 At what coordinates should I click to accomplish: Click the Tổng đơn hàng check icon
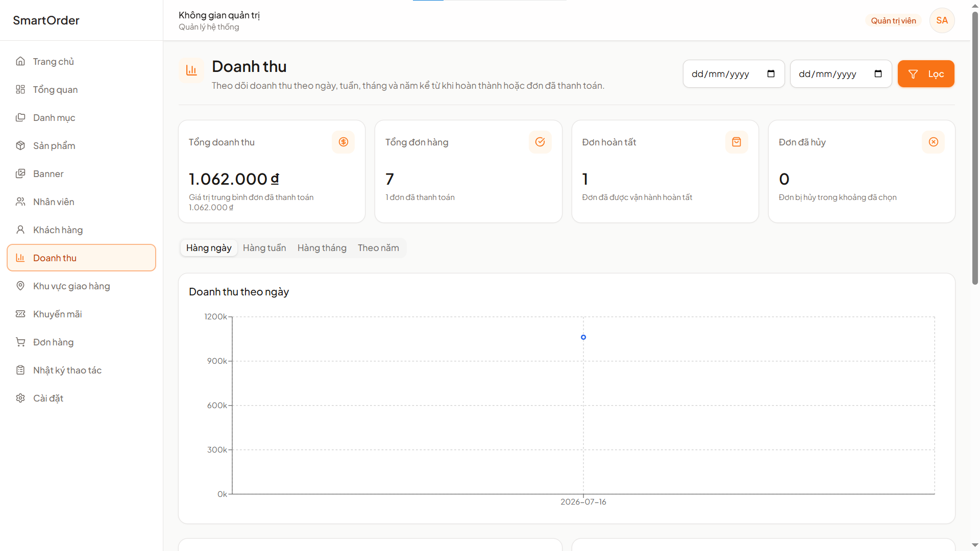[540, 142]
